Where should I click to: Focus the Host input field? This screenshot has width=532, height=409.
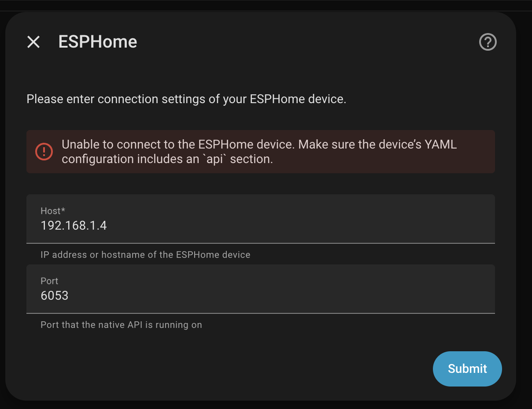(260, 219)
